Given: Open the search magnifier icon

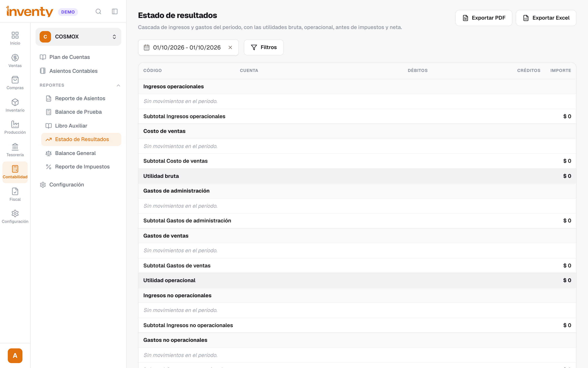Looking at the screenshot, I should 98,12.
